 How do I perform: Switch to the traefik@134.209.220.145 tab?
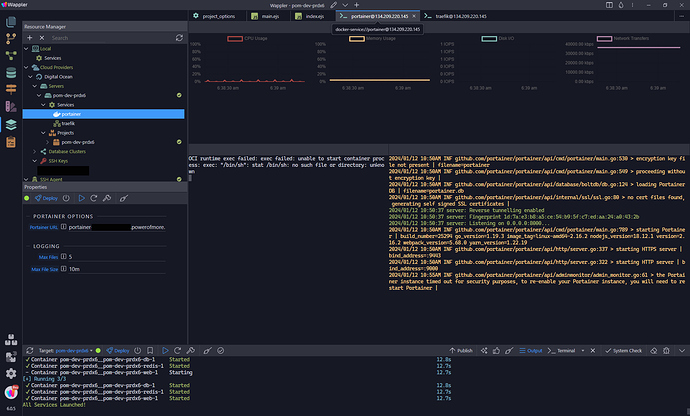click(x=456, y=16)
